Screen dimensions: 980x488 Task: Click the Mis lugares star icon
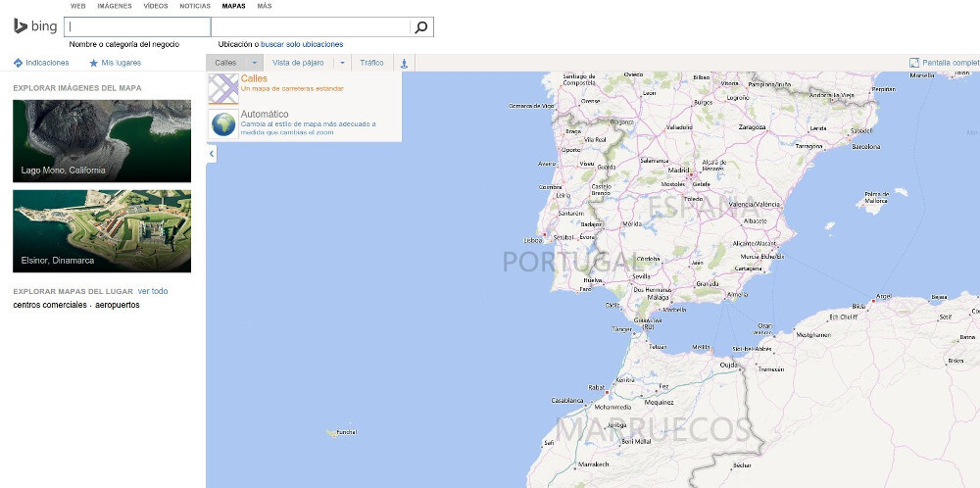click(94, 63)
